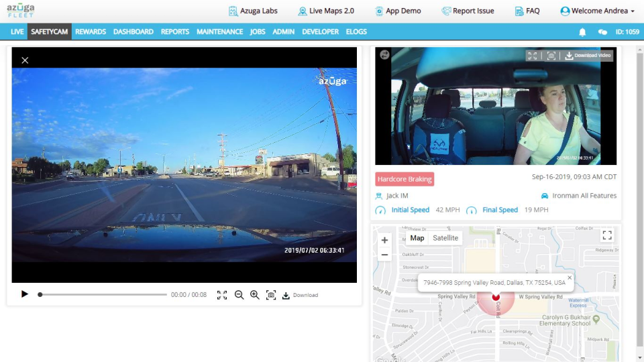The height and width of the screenshot is (362, 644).
Task: Open Azuga Labs link
Action: 253,11
